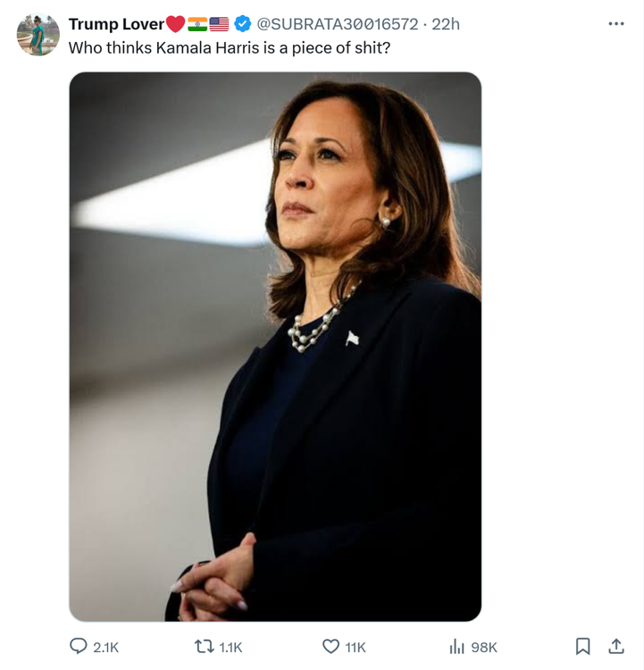This screenshot has height=670, width=644.
Task: Open the @SUBRATA30016572 handle link
Action: 337,24
